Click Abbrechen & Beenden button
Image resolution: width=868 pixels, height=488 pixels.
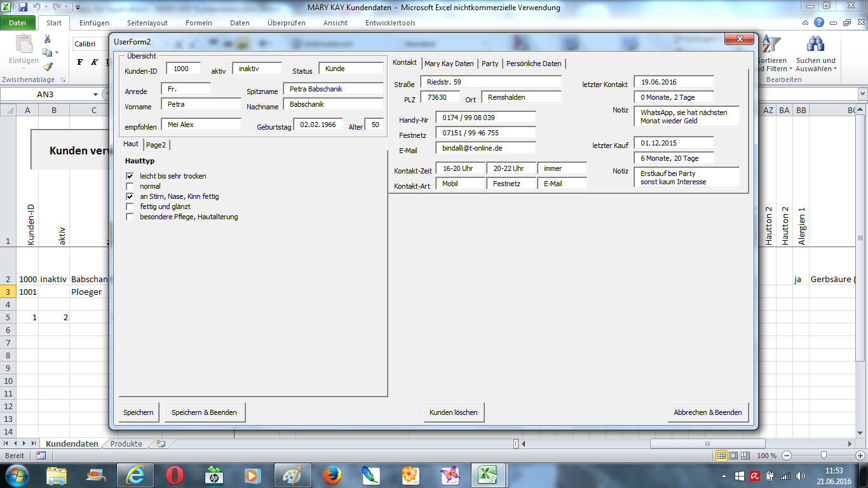coord(708,412)
